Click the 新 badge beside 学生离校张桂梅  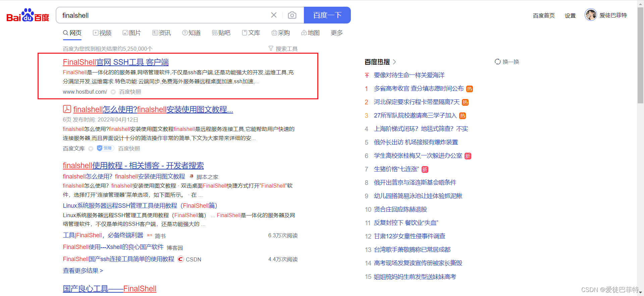tap(468, 156)
